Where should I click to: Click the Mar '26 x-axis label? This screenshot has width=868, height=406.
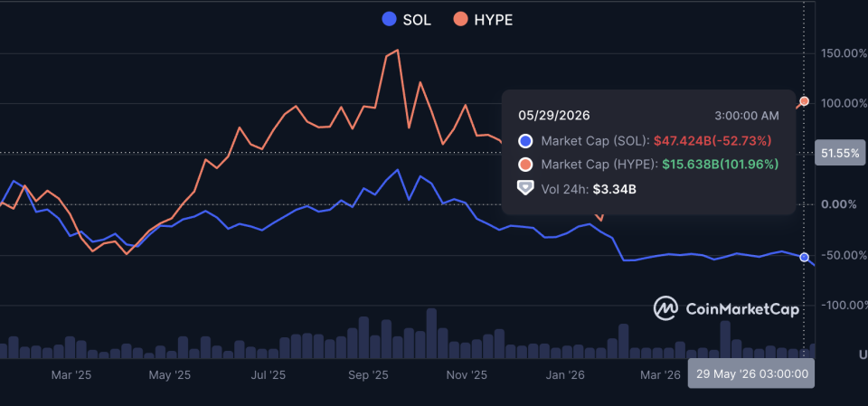660,375
